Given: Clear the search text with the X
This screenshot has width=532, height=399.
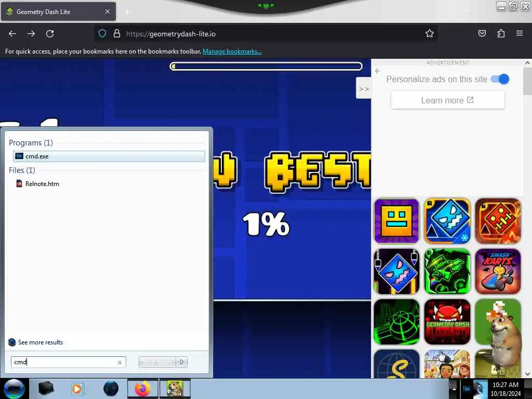Looking at the screenshot, I should click(x=119, y=362).
